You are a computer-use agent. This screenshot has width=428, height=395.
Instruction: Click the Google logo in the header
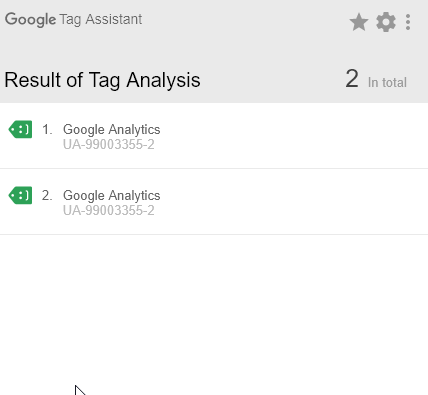[30, 19]
